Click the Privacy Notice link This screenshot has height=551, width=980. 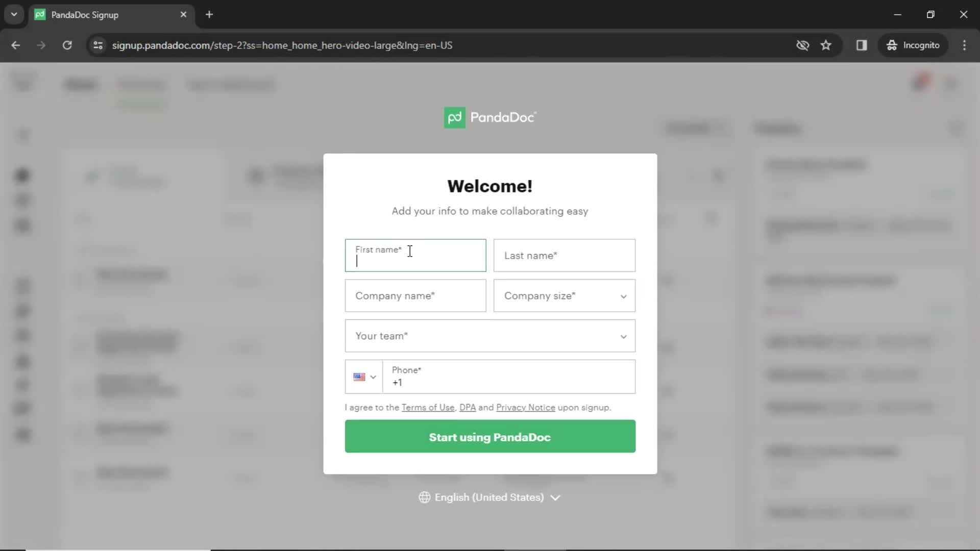pyautogui.click(x=525, y=407)
